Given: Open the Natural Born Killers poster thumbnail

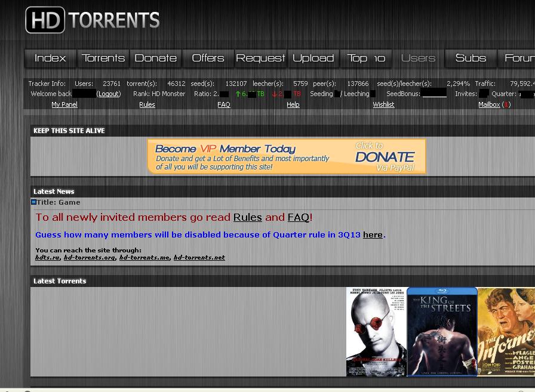Looking at the screenshot, I should 376,332.
